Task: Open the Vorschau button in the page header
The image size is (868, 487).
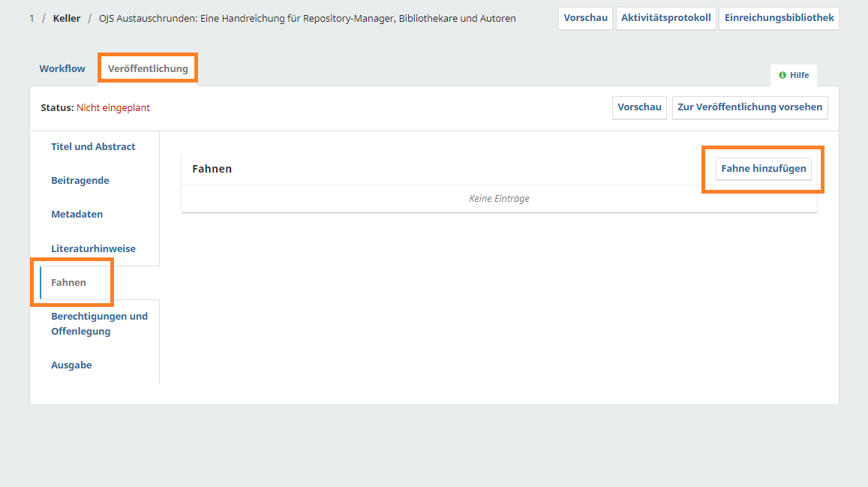Action: [585, 18]
